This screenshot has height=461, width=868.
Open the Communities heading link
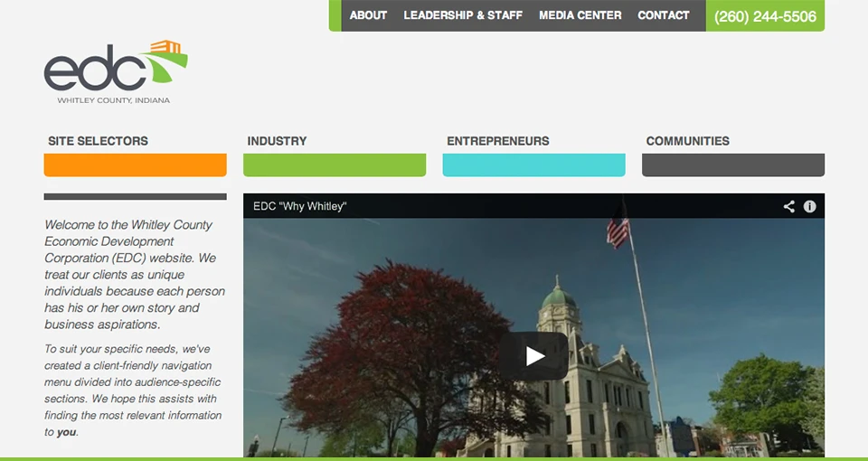point(687,141)
